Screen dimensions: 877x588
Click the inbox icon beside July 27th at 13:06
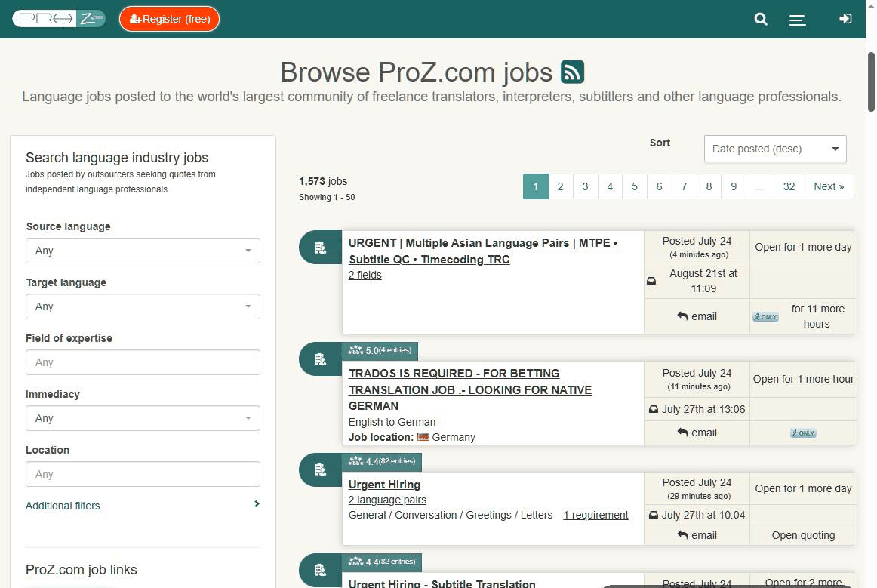[654, 410]
